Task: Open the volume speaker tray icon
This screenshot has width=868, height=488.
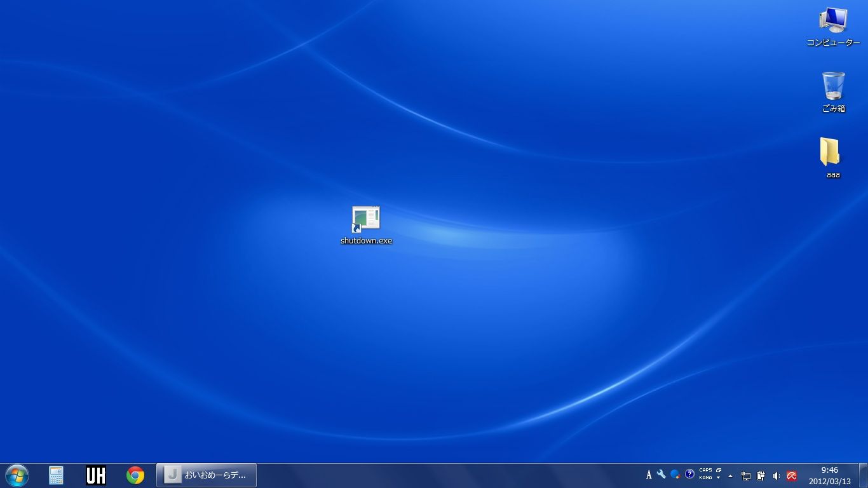Action: pos(776,476)
